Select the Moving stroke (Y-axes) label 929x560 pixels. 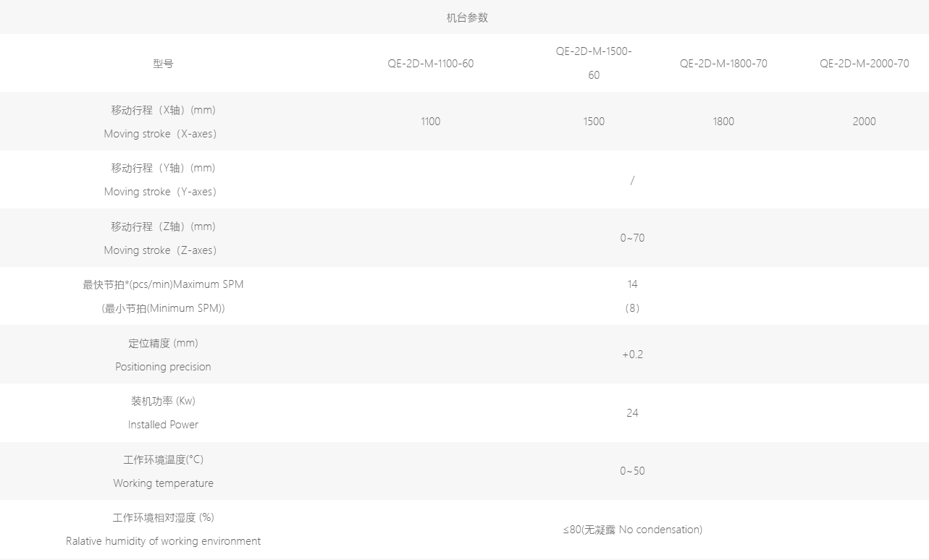click(x=160, y=192)
